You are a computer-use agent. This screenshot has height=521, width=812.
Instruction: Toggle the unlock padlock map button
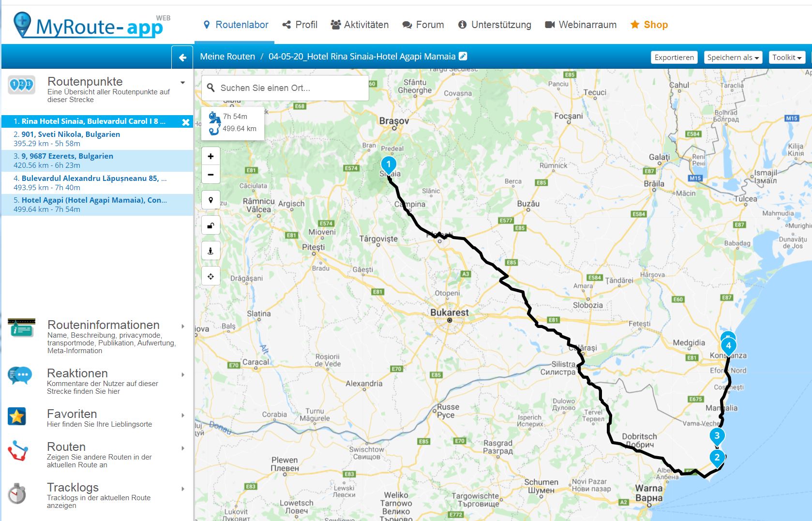click(211, 225)
